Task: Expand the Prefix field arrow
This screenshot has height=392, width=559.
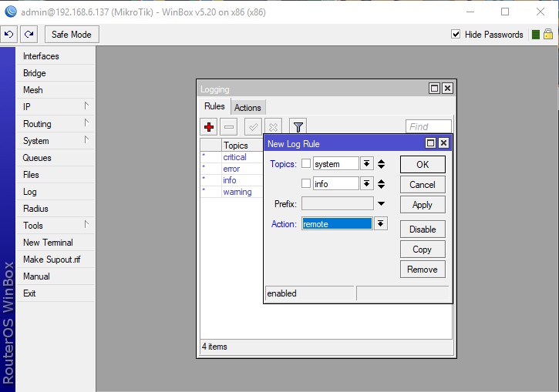Action: pos(381,203)
